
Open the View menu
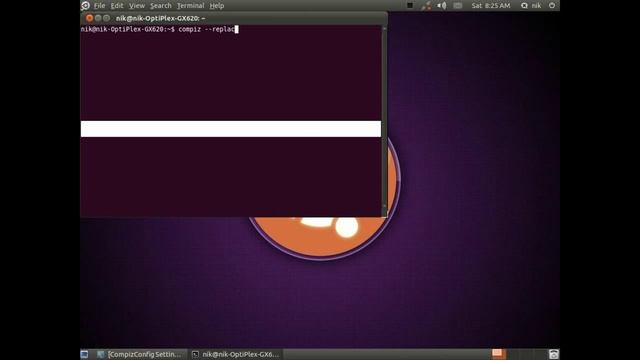click(x=137, y=6)
